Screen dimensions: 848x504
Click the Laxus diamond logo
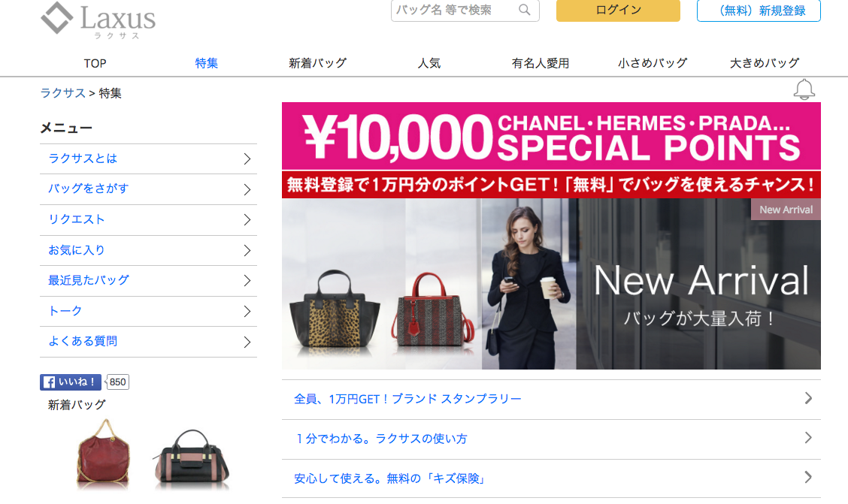coord(57,18)
